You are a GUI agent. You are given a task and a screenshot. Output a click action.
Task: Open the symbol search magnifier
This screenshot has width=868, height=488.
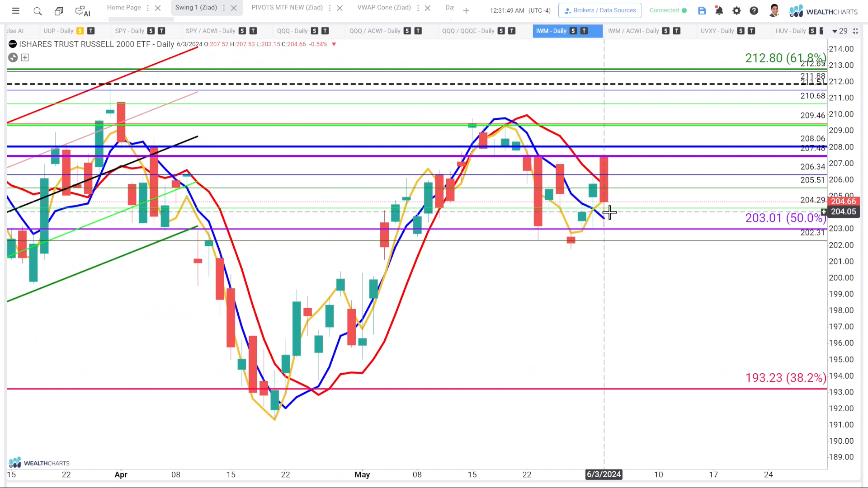click(x=38, y=11)
